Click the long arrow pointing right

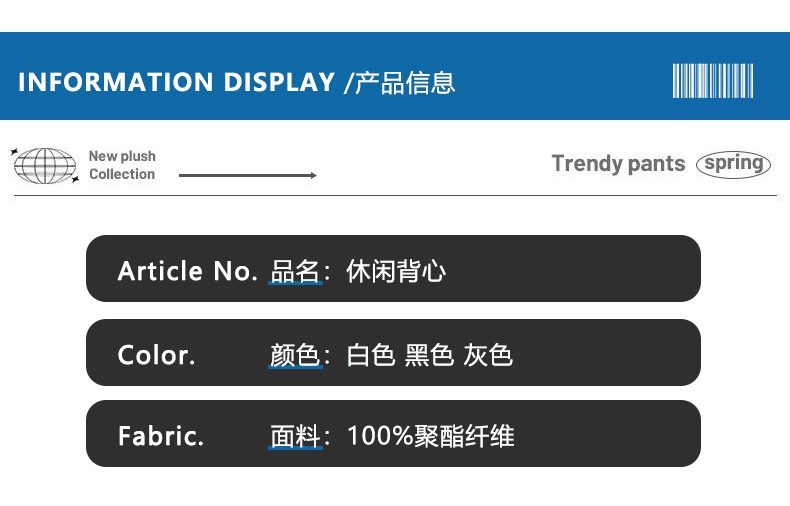click(247, 176)
